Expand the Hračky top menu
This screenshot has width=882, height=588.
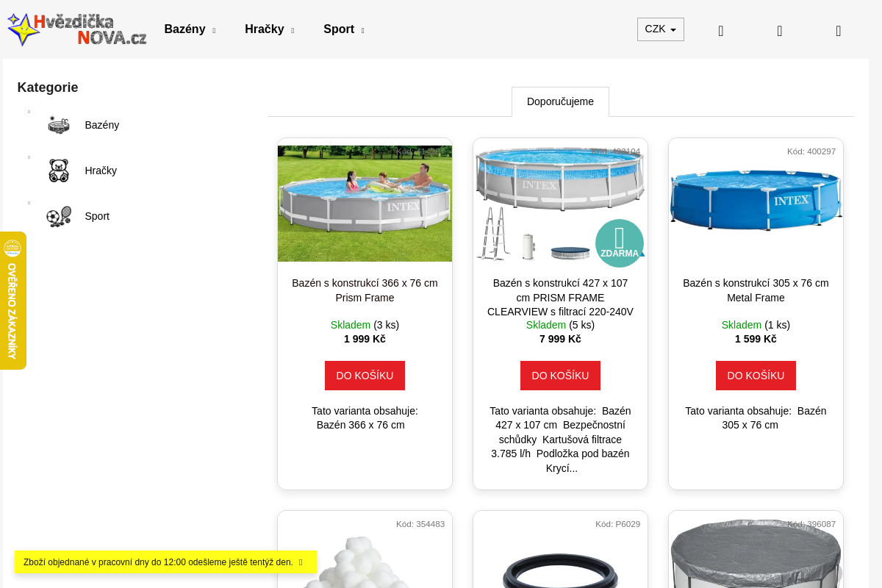269,29
